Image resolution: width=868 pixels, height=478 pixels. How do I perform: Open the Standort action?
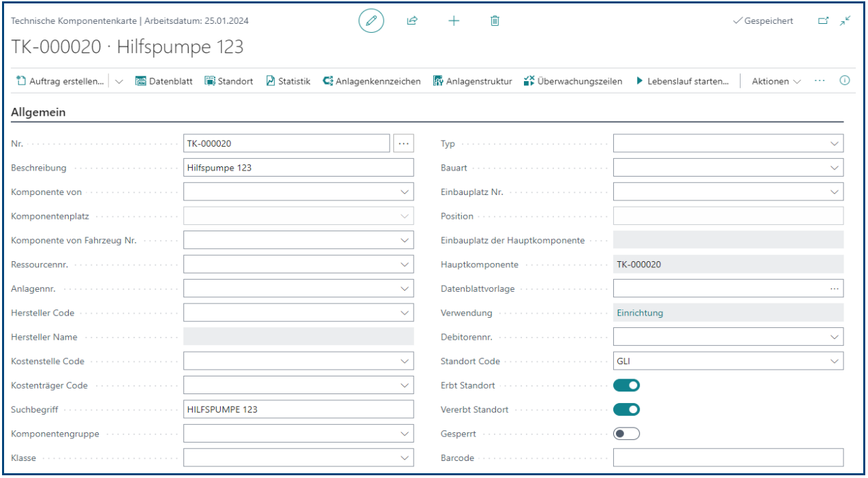(228, 81)
